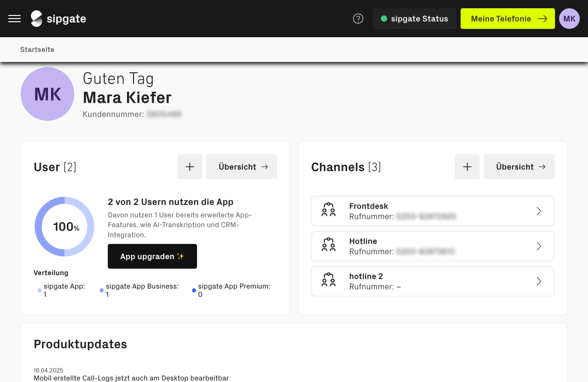This screenshot has width=588, height=382.
Task: Click the hotline 2 channel group icon
Action: (x=329, y=281)
